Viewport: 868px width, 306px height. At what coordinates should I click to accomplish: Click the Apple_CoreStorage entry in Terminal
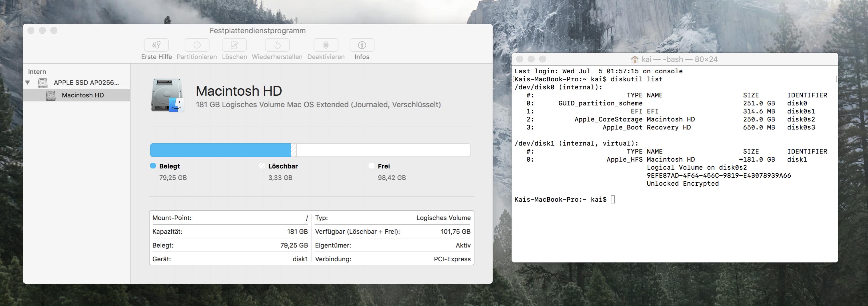(609, 119)
